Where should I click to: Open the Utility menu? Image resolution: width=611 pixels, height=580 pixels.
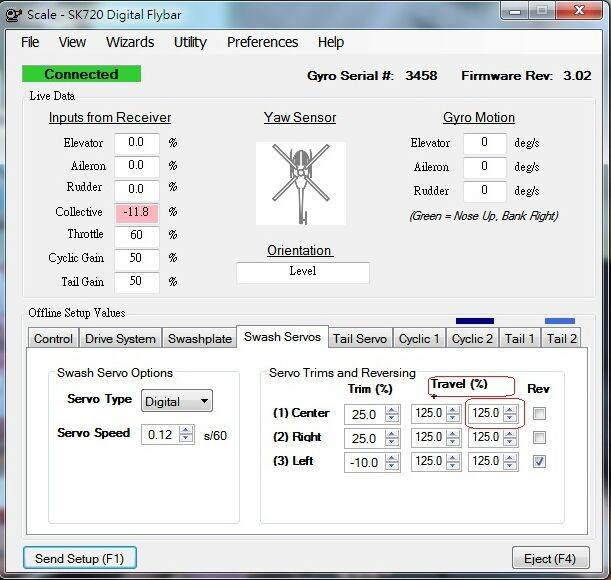tap(190, 42)
